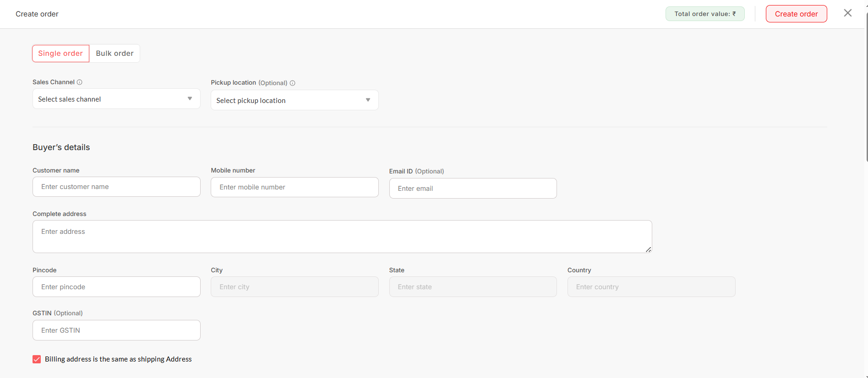Click the address box resize handle

click(x=648, y=249)
